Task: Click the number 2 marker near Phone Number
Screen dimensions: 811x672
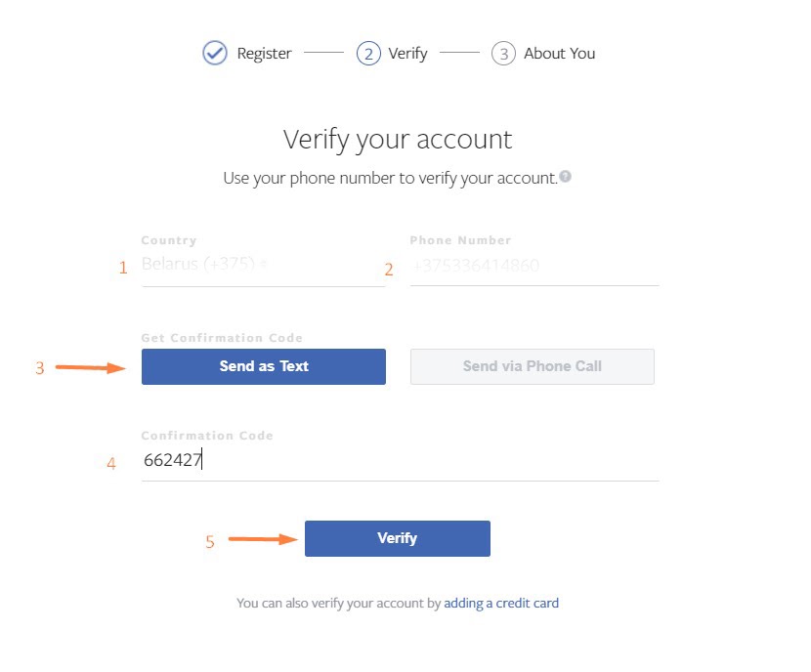Action: click(x=390, y=269)
